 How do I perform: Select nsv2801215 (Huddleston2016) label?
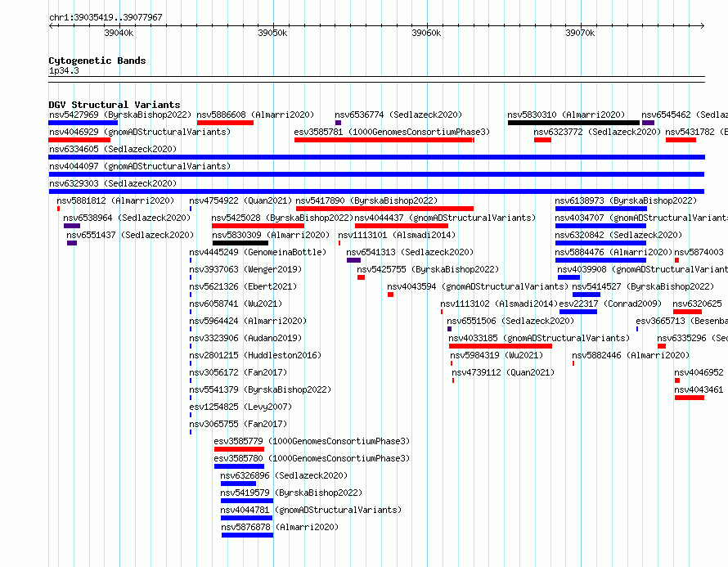click(255, 355)
